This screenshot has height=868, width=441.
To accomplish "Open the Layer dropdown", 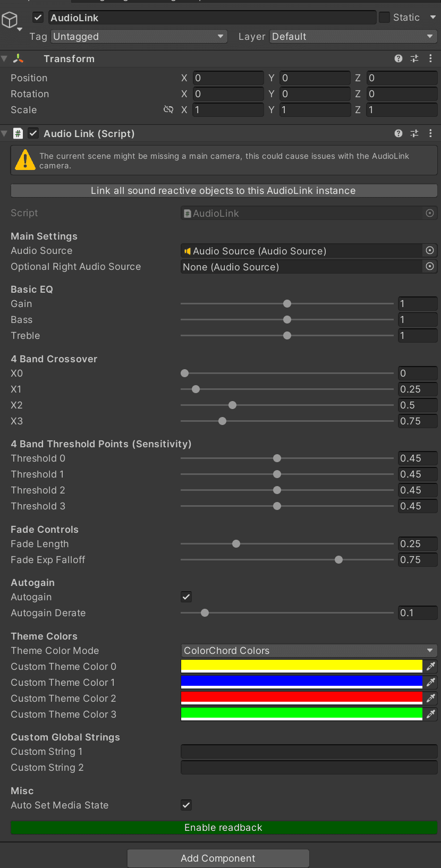I will tap(352, 37).
